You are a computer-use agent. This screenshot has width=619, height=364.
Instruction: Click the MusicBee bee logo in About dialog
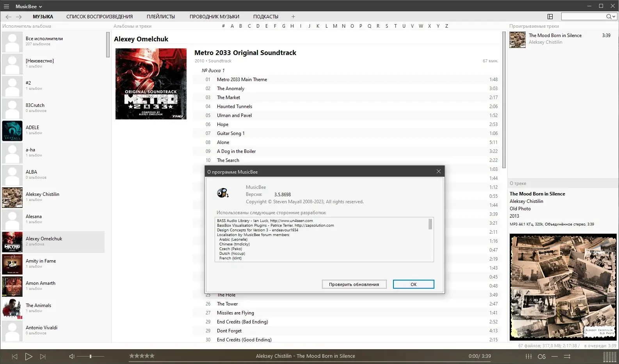point(222,193)
